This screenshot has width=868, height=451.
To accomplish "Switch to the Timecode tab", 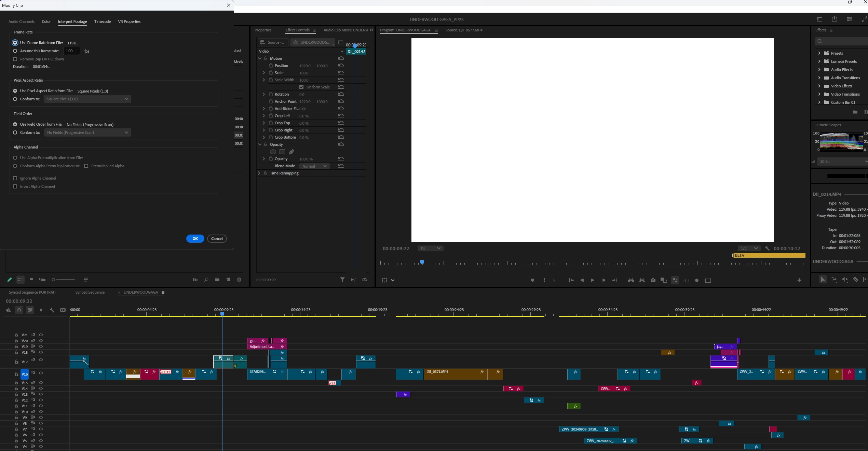I will tap(102, 22).
